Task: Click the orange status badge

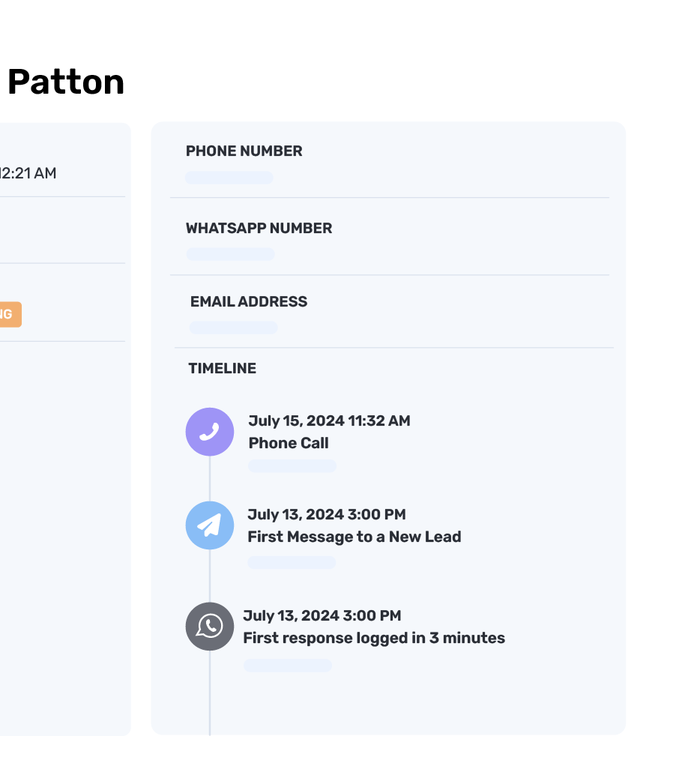Action: pos(10,315)
